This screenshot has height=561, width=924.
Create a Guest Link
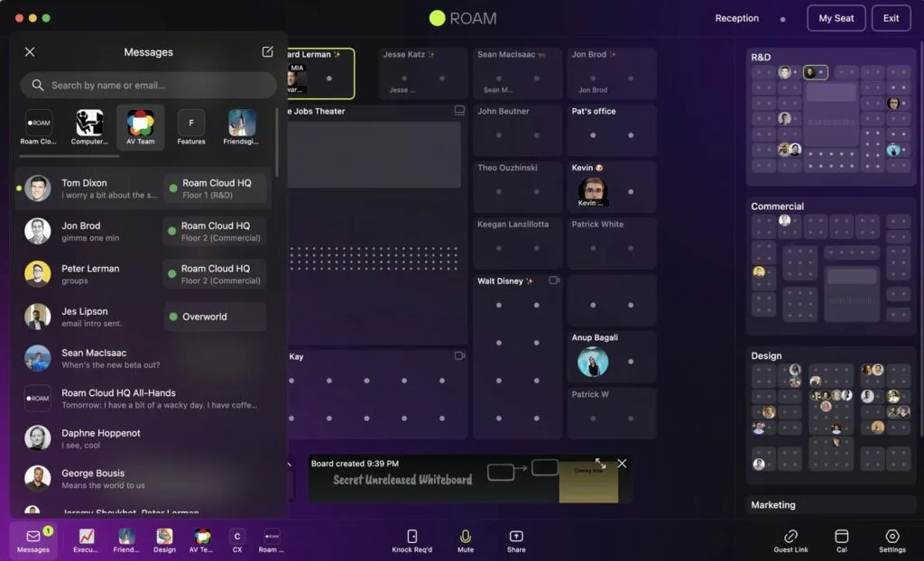click(790, 541)
